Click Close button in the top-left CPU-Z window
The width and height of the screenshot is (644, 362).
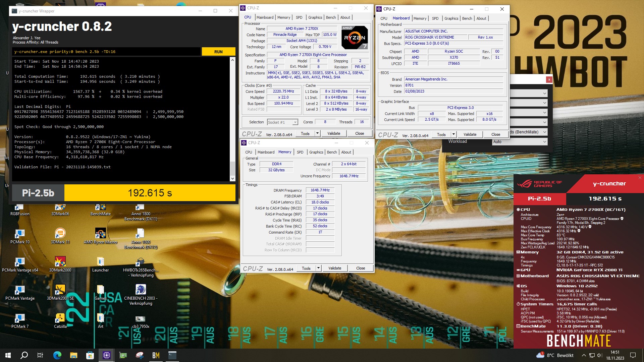pos(360,133)
